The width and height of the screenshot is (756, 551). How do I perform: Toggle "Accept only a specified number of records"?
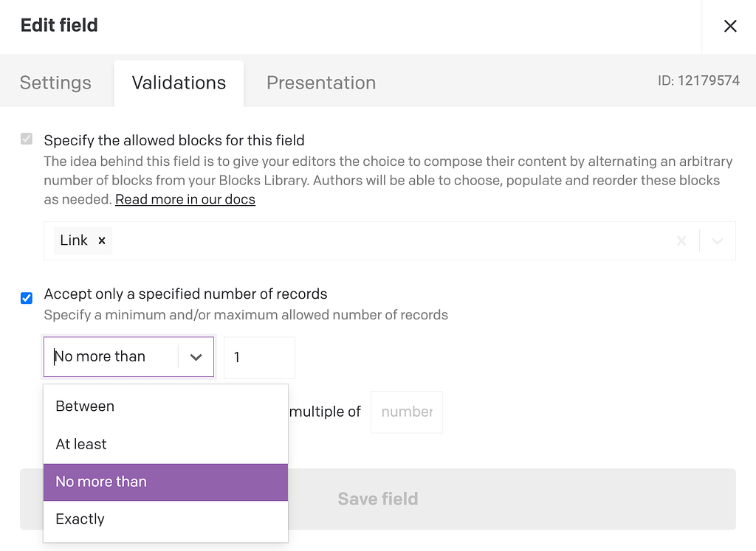tap(26, 298)
